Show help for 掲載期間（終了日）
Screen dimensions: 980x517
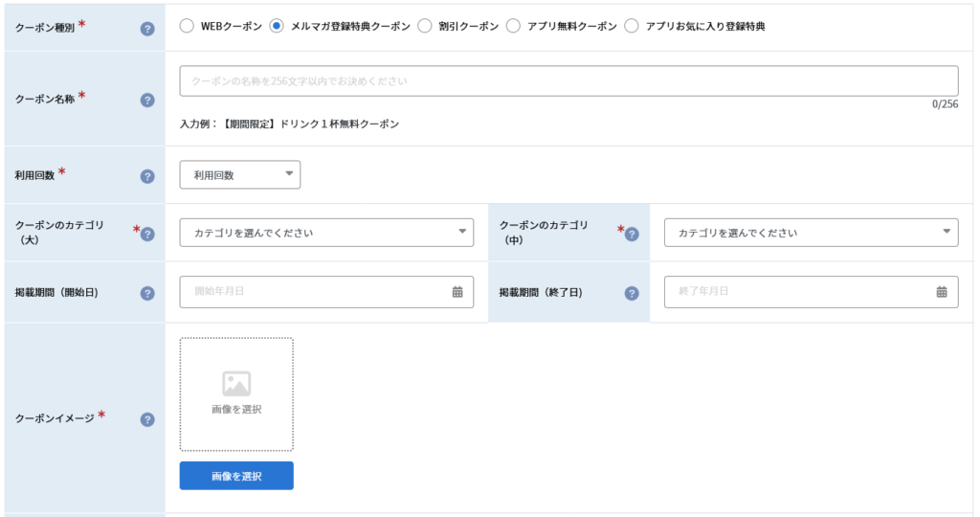(632, 293)
